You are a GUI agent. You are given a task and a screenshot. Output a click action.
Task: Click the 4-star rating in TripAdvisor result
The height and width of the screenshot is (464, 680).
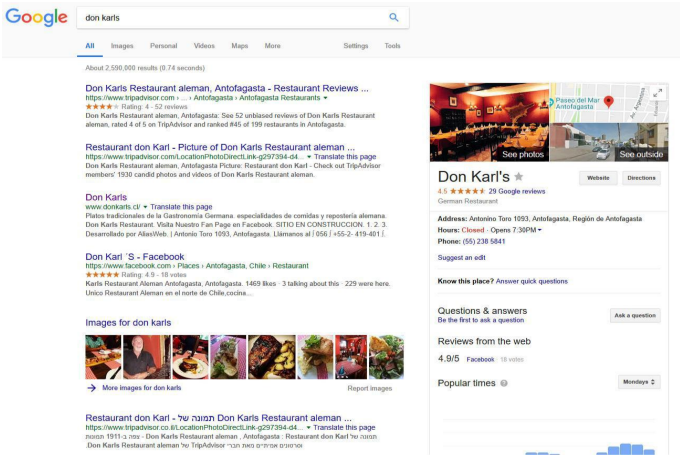102,107
